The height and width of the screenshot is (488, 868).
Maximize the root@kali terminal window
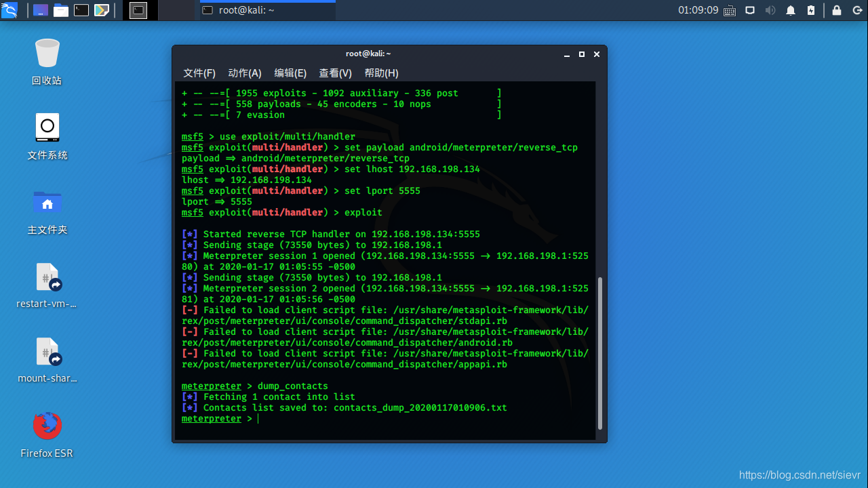pyautogui.click(x=582, y=54)
